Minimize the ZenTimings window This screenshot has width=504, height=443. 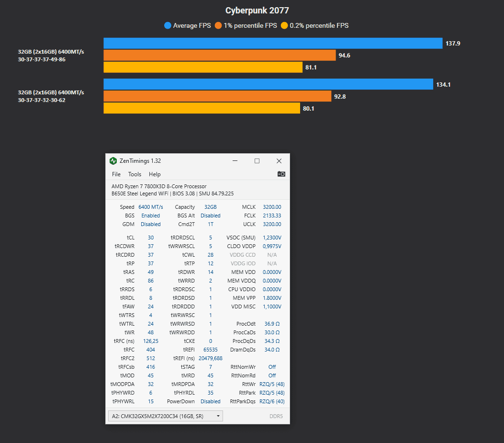pyautogui.click(x=235, y=161)
